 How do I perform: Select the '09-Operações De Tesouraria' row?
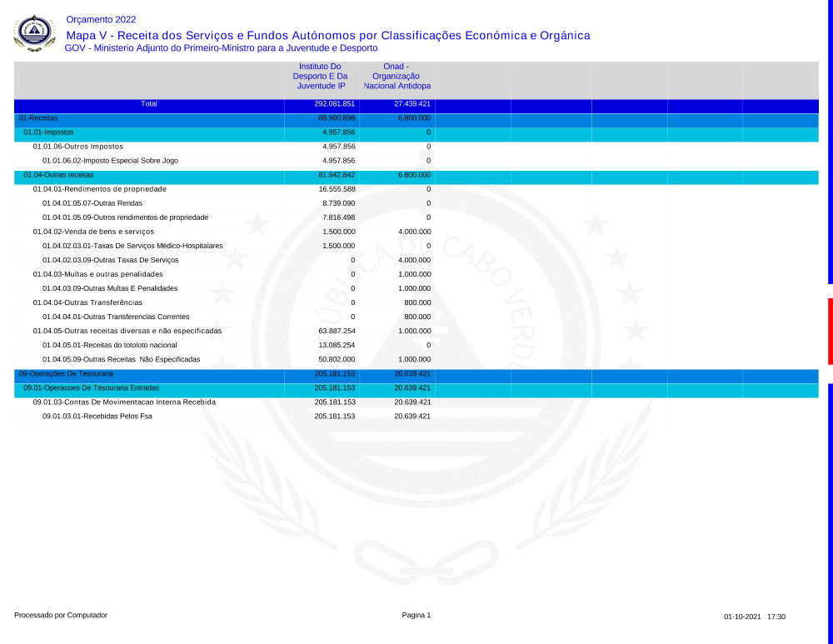(x=66, y=374)
